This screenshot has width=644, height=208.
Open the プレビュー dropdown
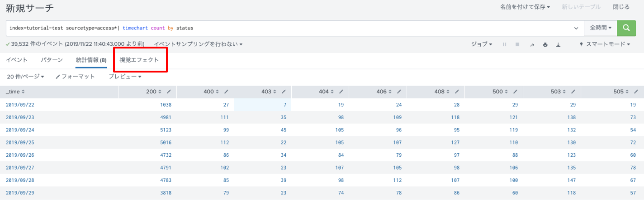(x=125, y=77)
